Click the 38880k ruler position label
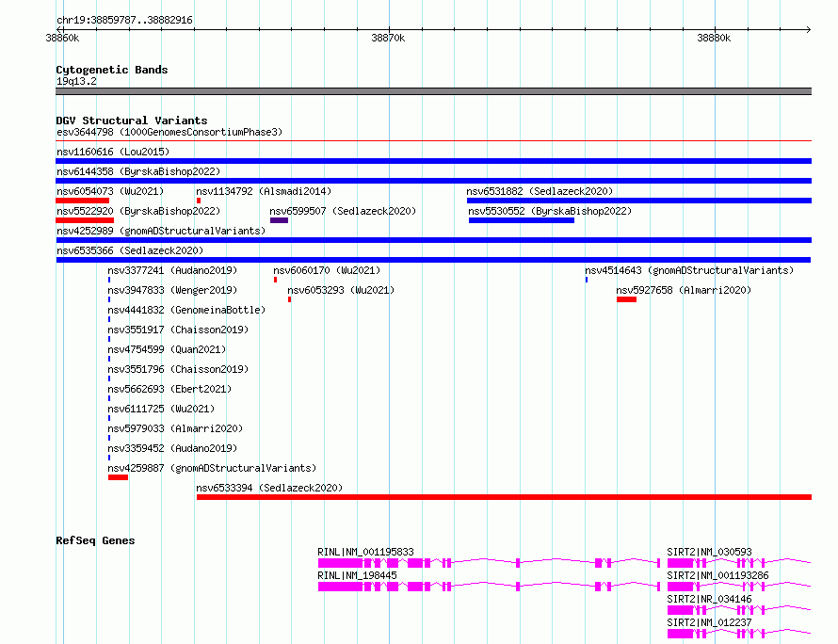Viewport: 838px width, 644px height. [714, 38]
